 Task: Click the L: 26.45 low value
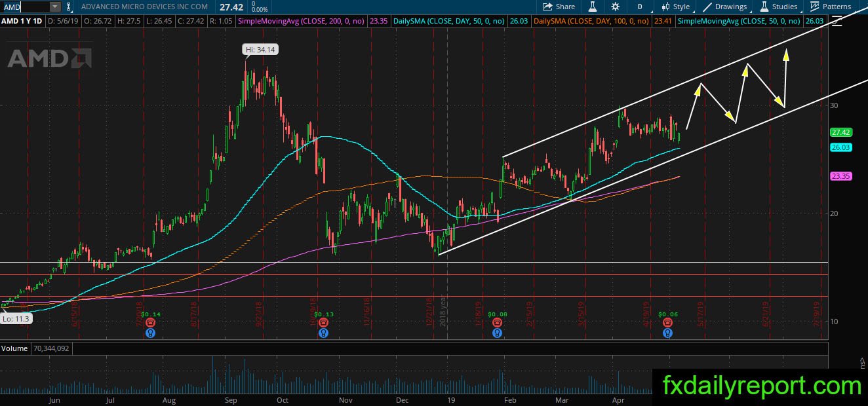click(161, 21)
